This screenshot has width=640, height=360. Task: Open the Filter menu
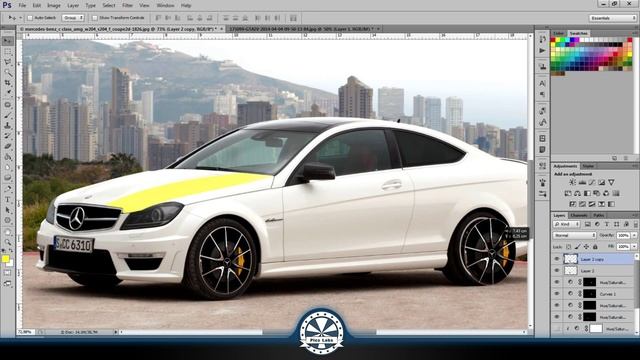click(x=127, y=5)
